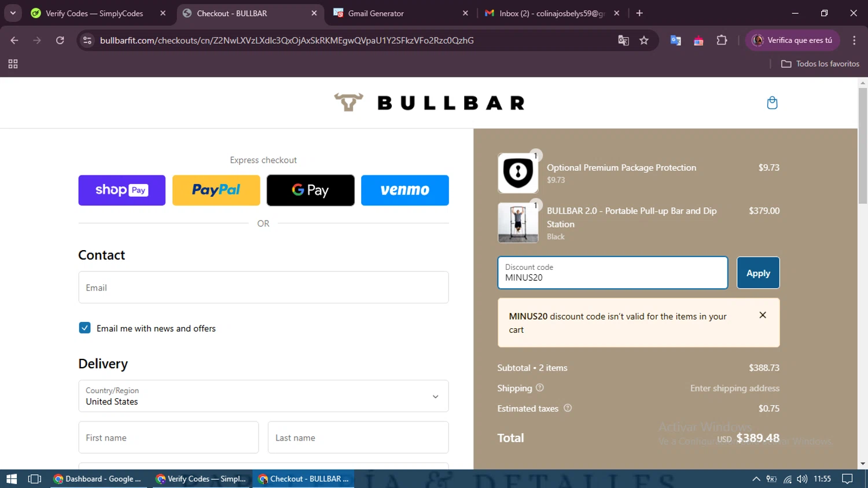The width and height of the screenshot is (868, 488).
Task: Click the network Wi-Fi tray icon
Action: [788, 479]
